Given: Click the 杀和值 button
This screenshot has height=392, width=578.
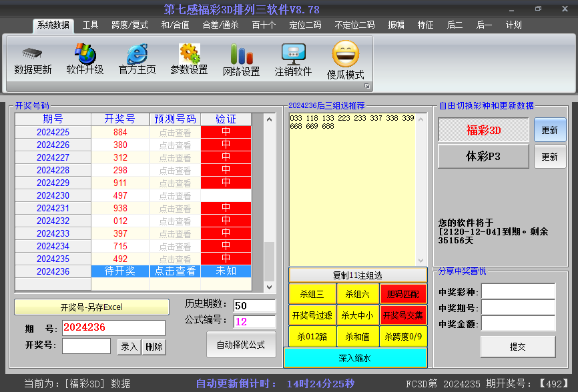Looking at the screenshot, I should 358,337.
